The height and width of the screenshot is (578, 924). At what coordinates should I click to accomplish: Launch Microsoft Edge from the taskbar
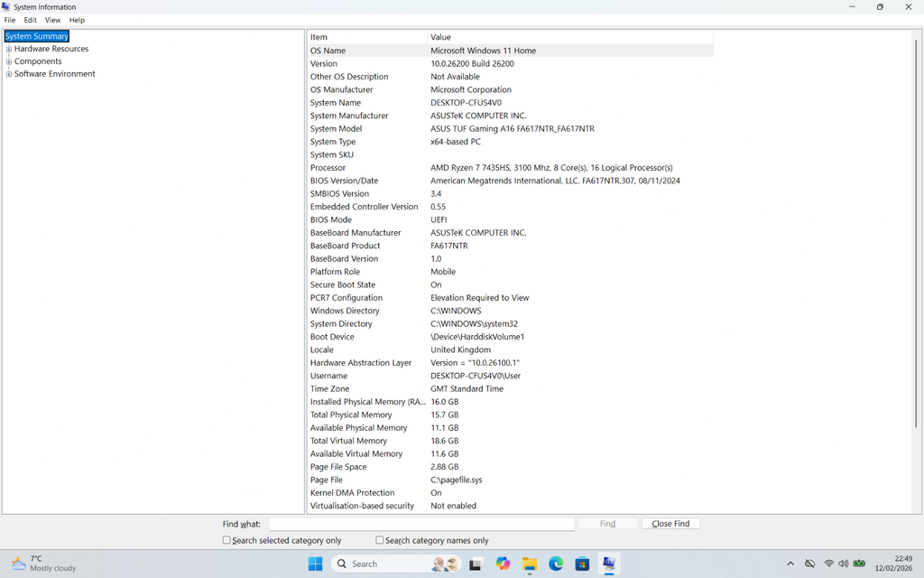556,564
